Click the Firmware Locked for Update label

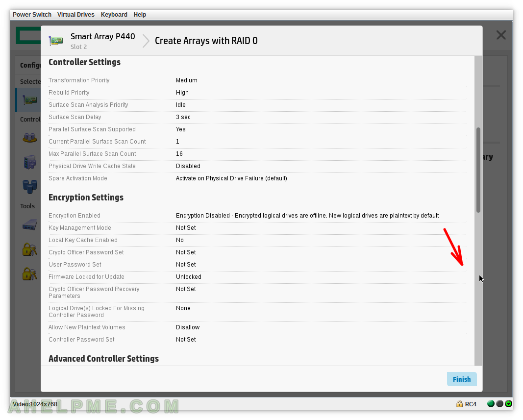[x=86, y=277]
